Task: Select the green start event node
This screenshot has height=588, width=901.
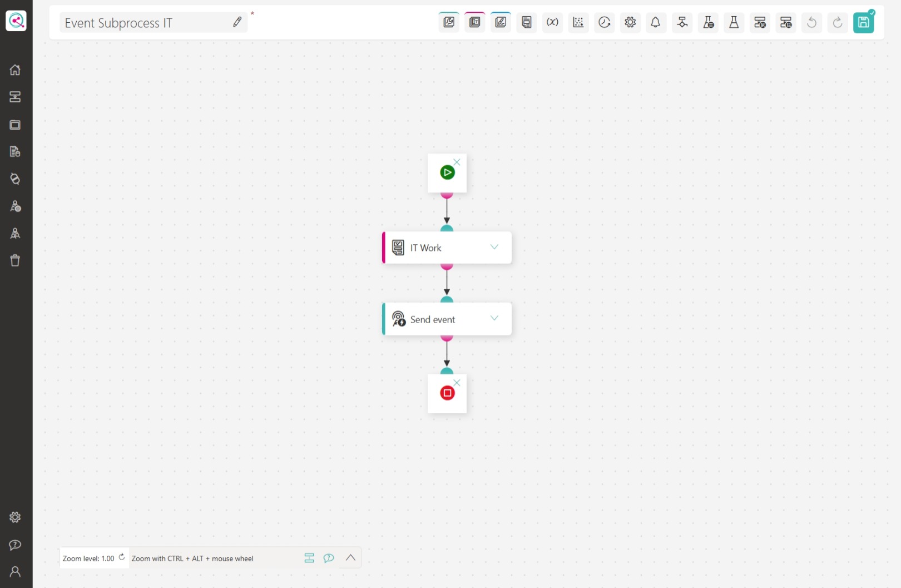Action: tap(447, 172)
